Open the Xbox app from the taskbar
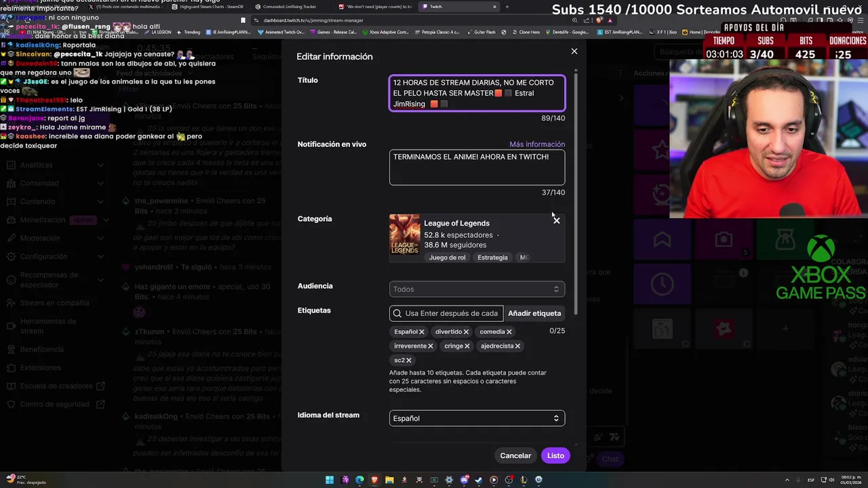Viewport: 868px width, 488px height. coord(434,480)
